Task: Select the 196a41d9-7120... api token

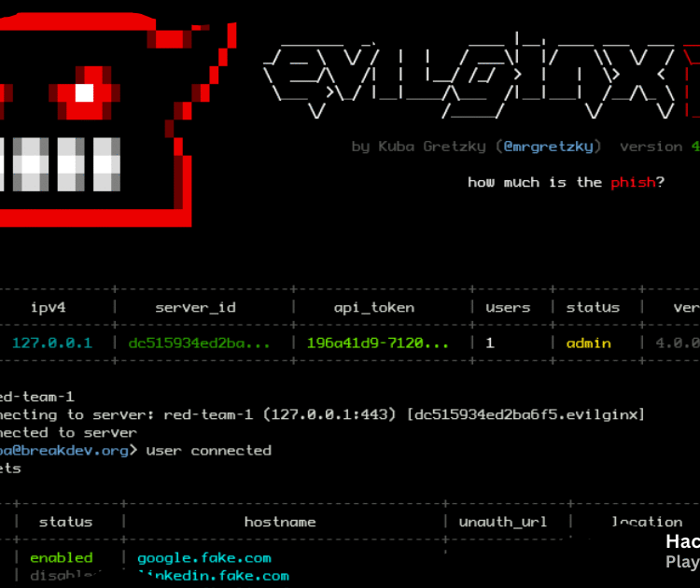Action: point(378,343)
